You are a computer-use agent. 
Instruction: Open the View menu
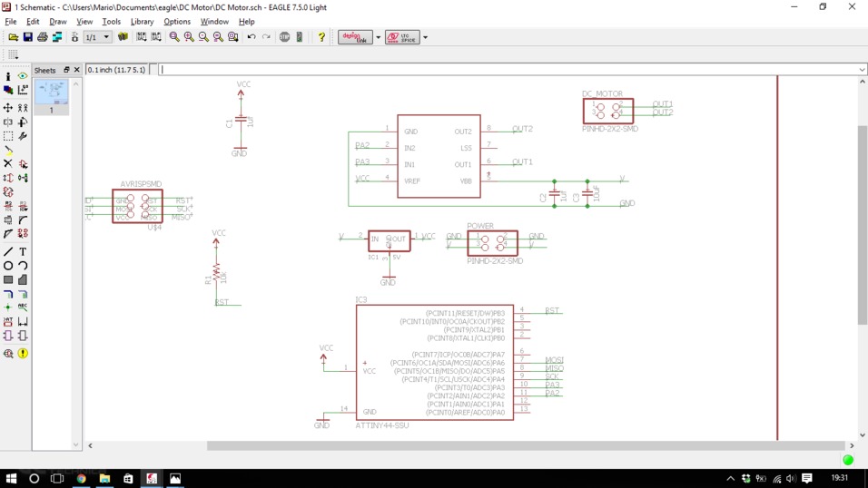click(84, 22)
